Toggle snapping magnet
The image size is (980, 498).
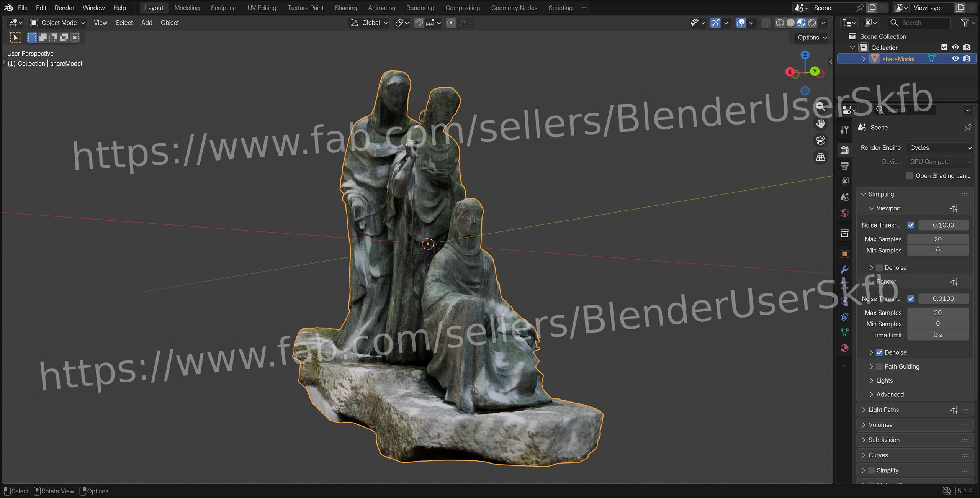[419, 23]
